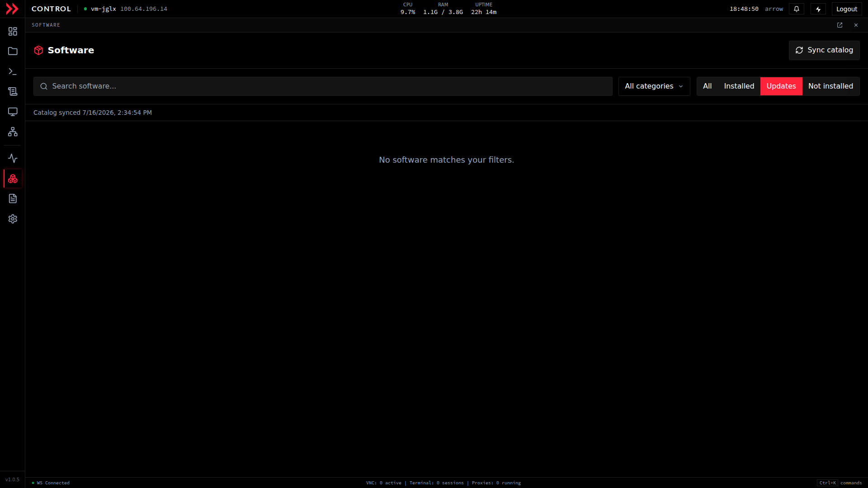Click the UPTIME 22h 14m indicator
The height and width of the screenshot is (488, 868).
(484, 9)
